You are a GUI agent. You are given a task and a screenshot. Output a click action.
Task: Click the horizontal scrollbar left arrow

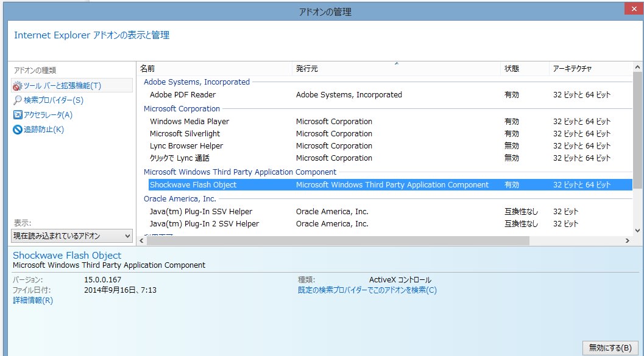[142, 241]
